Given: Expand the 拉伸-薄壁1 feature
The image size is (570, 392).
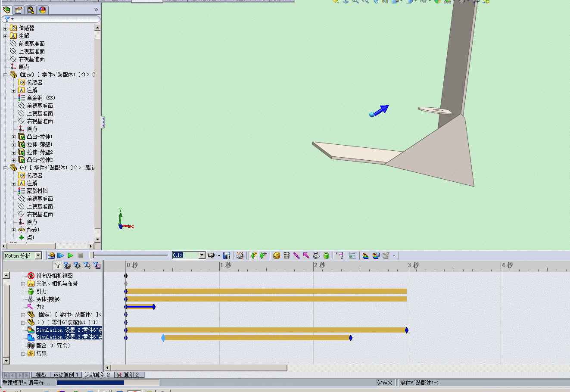Looking at the screenshot, I should tap(14, 145).
